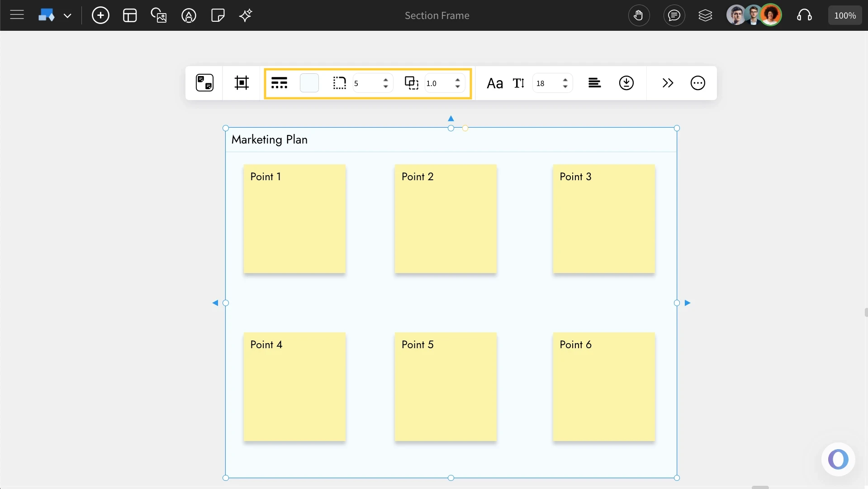
Task: Click the plus button to add content
Action: 100,15
